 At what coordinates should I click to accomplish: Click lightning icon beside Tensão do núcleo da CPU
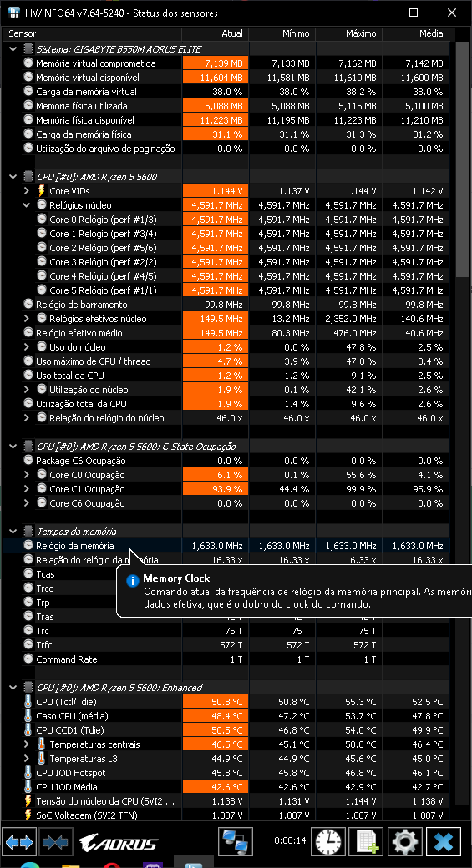28,801
